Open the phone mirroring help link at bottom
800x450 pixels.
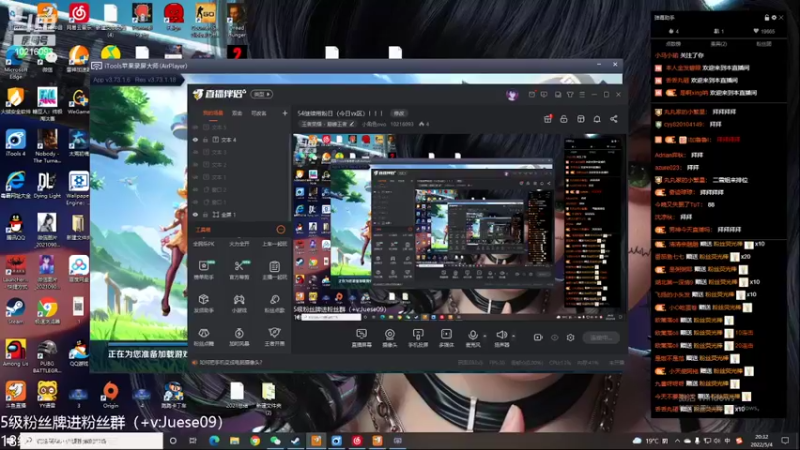pos(227,362)
